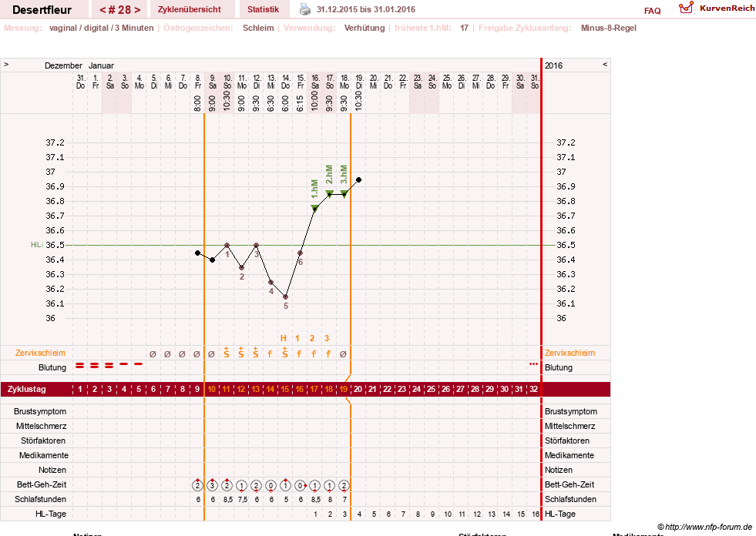Click the ø mucus symbol on cycle day 6
The width and height of the screenshot is (756, 536).
tap(153, 353)
